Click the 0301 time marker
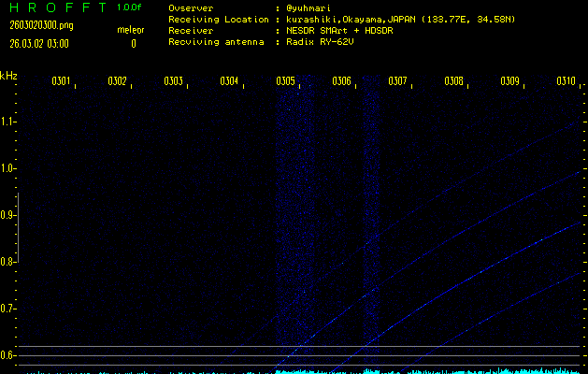 61,81
